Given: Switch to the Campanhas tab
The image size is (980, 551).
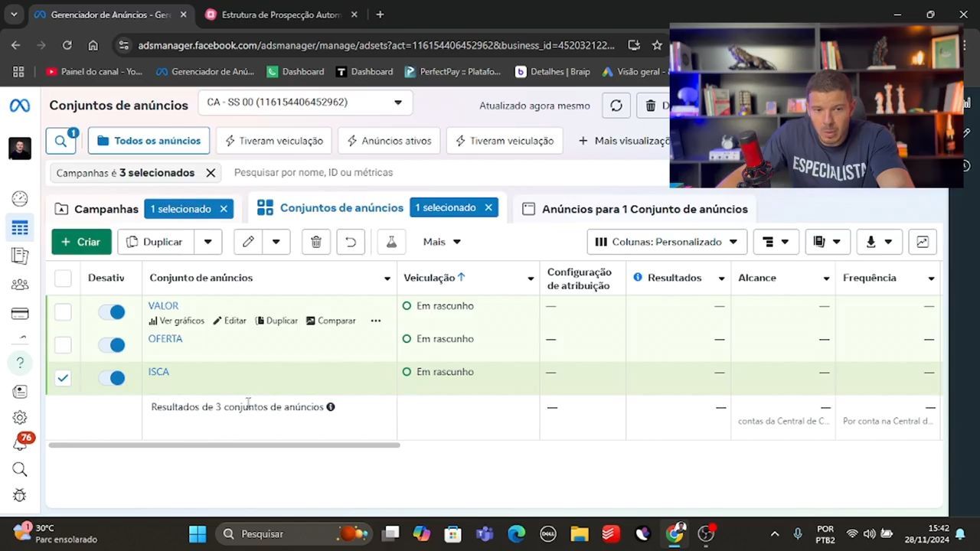Looking at the screenshot, I should (x=106, y=209).
